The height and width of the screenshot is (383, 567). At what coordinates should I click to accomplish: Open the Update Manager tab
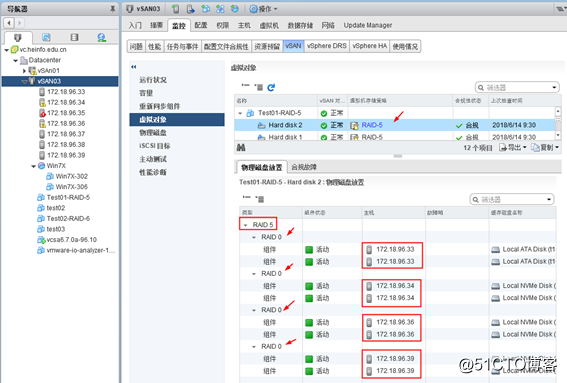pyautogui.click(x=368, y=25)
